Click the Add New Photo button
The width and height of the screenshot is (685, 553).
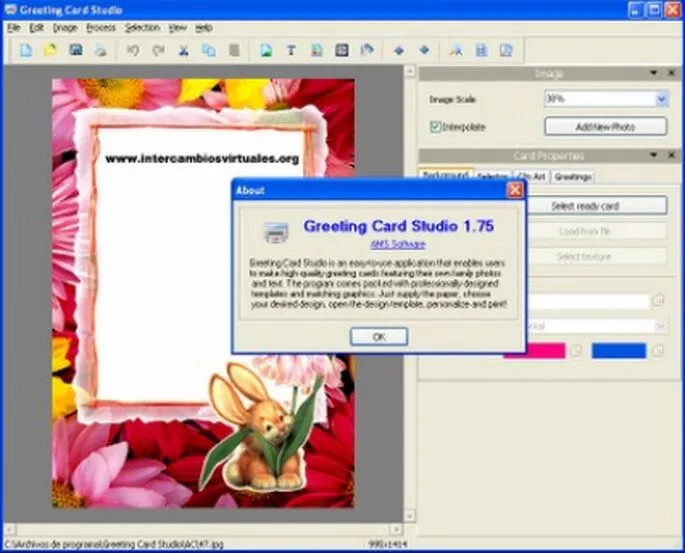click(605, 127)
